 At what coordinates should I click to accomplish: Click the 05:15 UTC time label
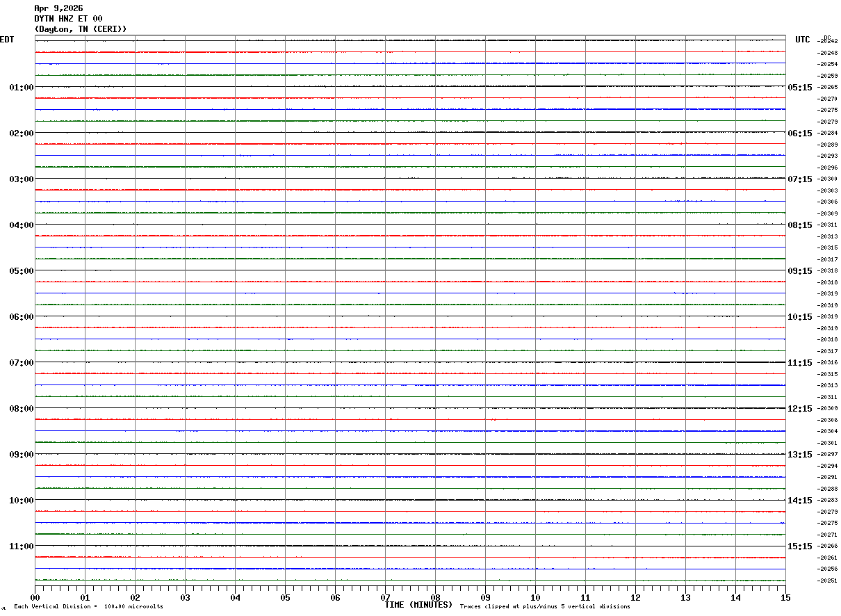coord(800,88)
